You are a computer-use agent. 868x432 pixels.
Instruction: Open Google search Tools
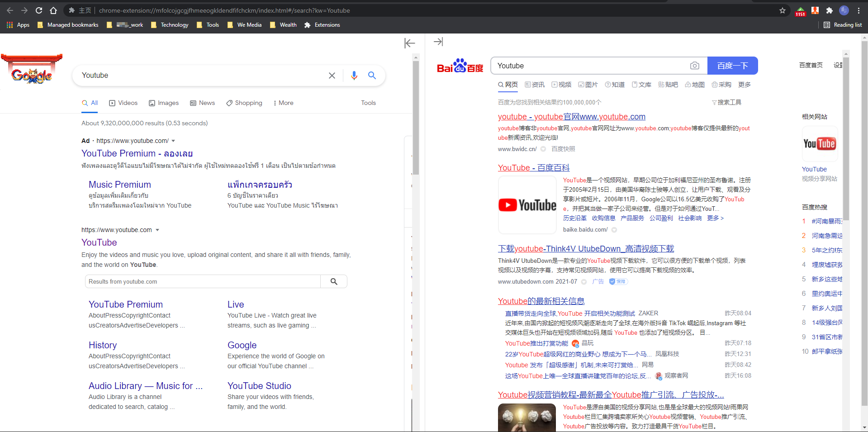point(369,103)
